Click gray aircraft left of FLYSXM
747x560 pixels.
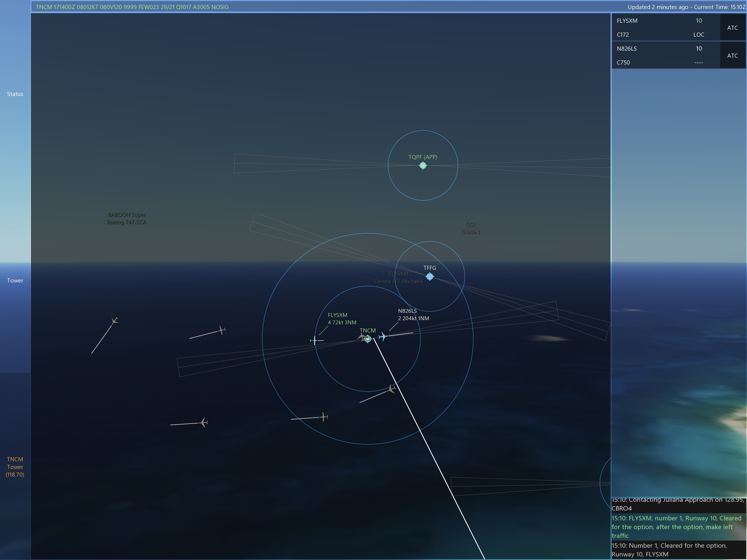[x=222, y=330]
